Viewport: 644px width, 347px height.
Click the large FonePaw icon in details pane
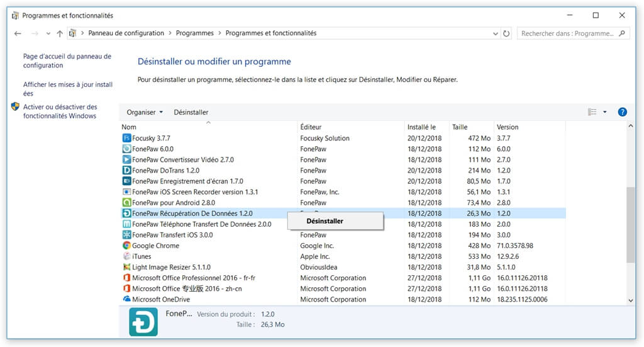click(143, 322)
